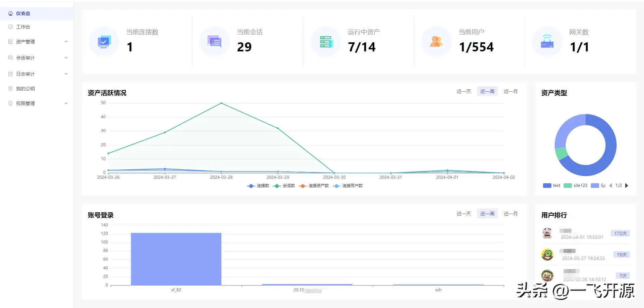
Task: Click the test legend color swatch
Action: [x=547, y=185]
